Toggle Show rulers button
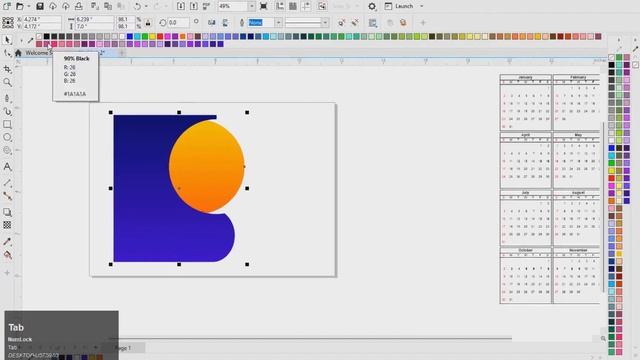 click(x=280, y=6)
